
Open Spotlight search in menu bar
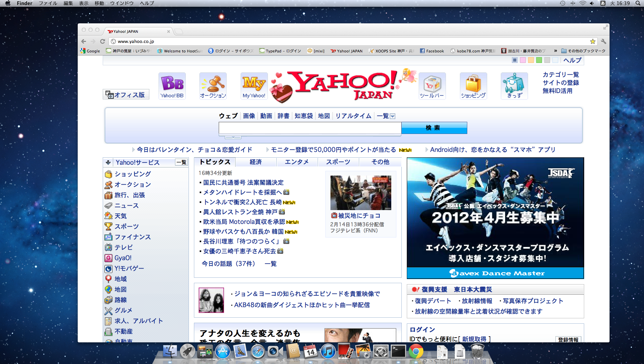[638, 3]
